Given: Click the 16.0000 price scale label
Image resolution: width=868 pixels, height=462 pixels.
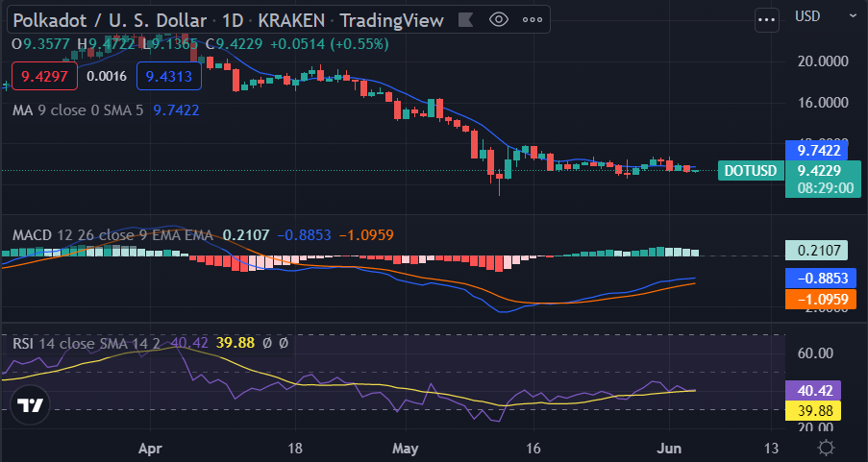Looking at the screenshot, I should pyautogui.click(x=823, y=103).
